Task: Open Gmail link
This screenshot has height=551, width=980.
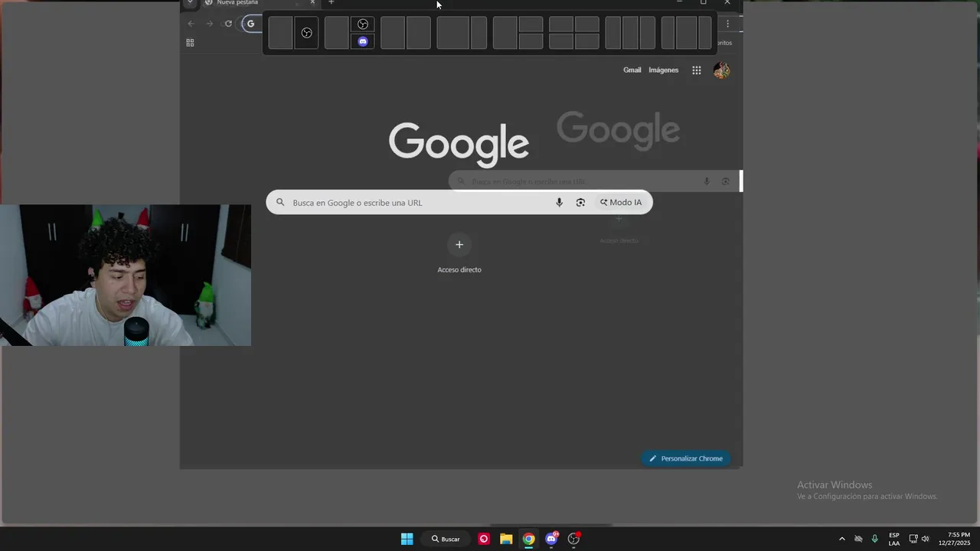Action: [x=632, y=70]
